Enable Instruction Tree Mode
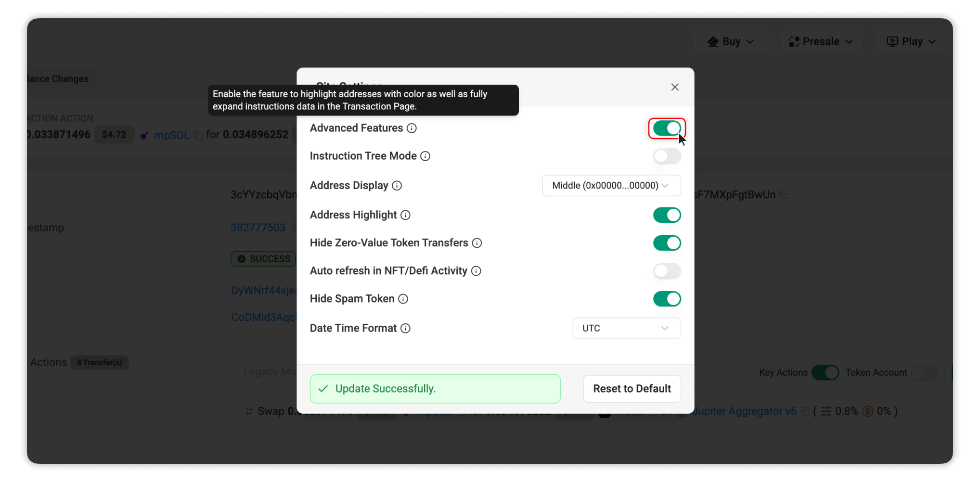 pos(667,156)
